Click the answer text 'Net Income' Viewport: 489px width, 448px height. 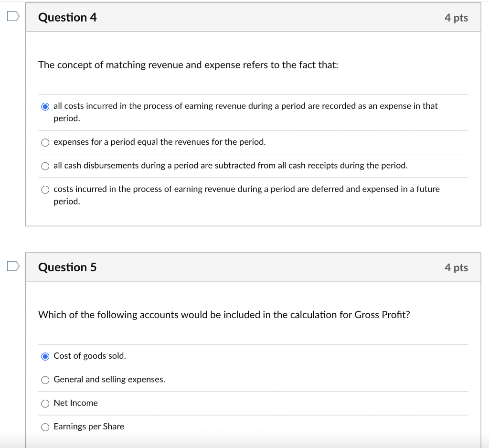[75, 403]
